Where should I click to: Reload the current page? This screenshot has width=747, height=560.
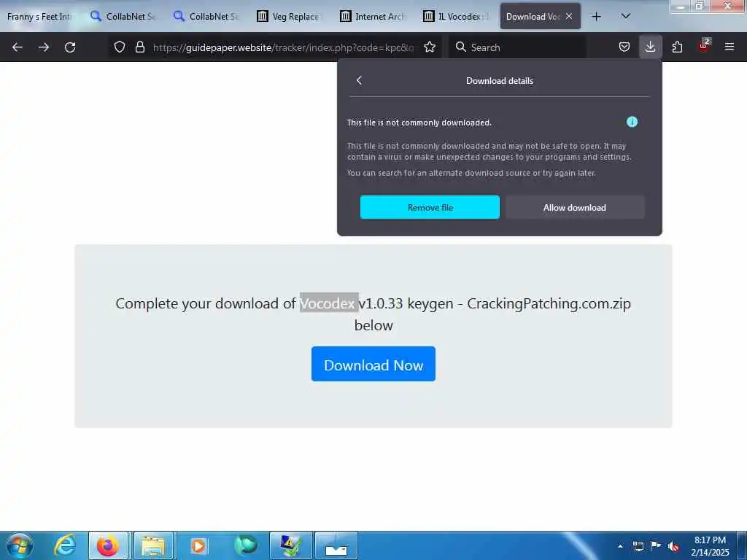70,47
